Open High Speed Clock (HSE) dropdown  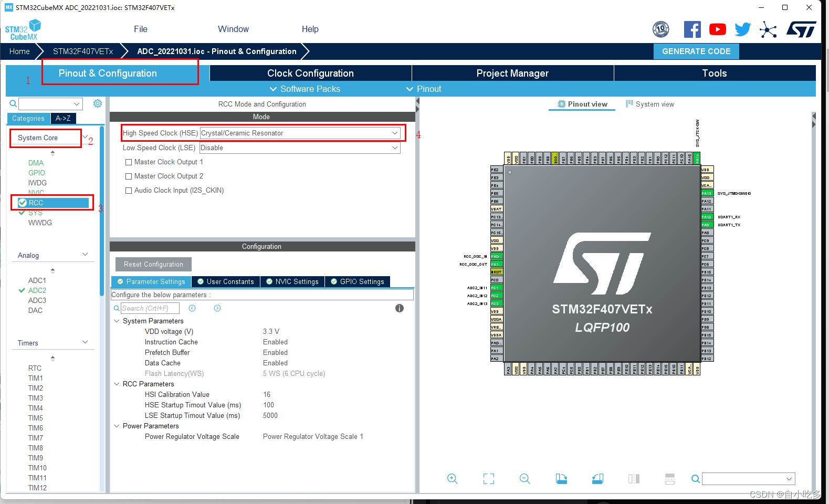click(x=300, y=133)
